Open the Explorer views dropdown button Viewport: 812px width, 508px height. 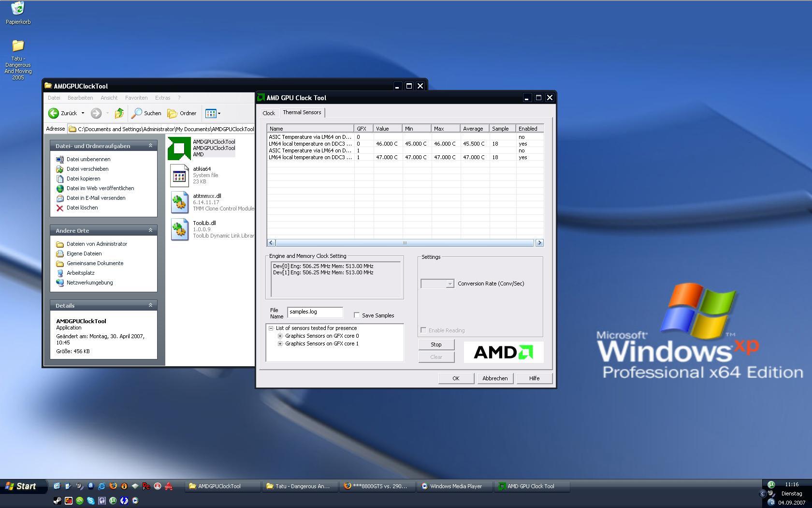click(x=213, y=113)
